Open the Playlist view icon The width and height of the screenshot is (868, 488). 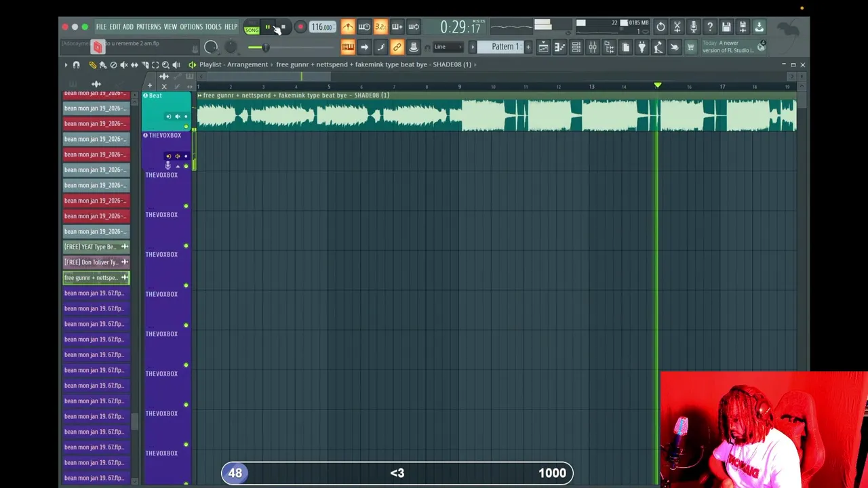pyautogui.click(x=543, y=47)
